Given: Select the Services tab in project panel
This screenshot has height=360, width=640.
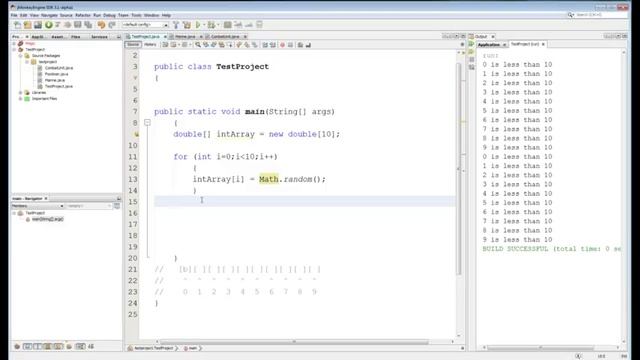Looking at the screenshot, I should (x=99, y=37).
